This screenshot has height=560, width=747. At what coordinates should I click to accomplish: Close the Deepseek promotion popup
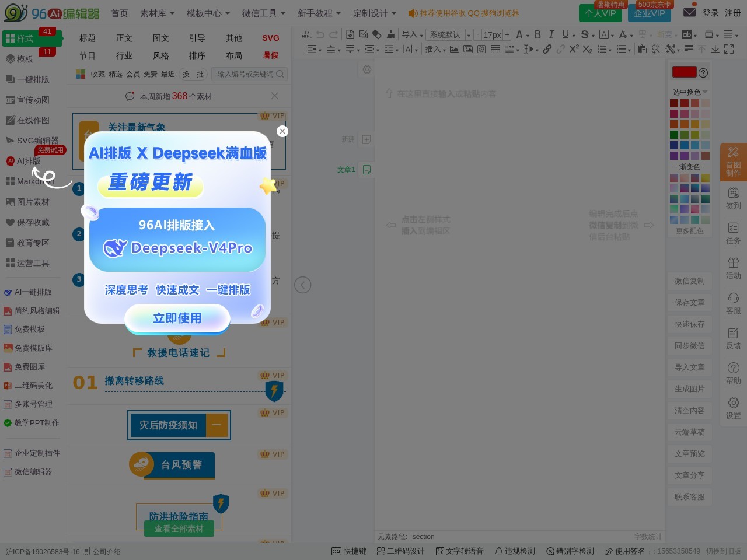[282, 131]
